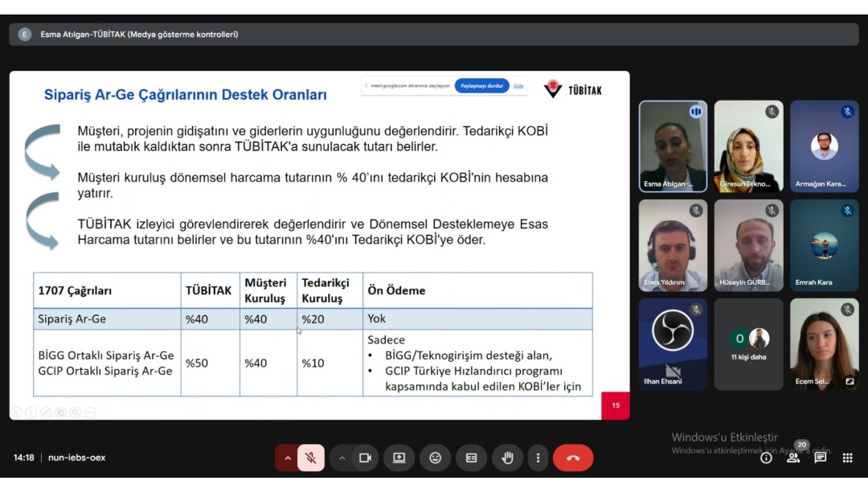Open the activities grid icon
Viewport: 868px width, 493px height.
pyautogui.click(x=847, y=458)
